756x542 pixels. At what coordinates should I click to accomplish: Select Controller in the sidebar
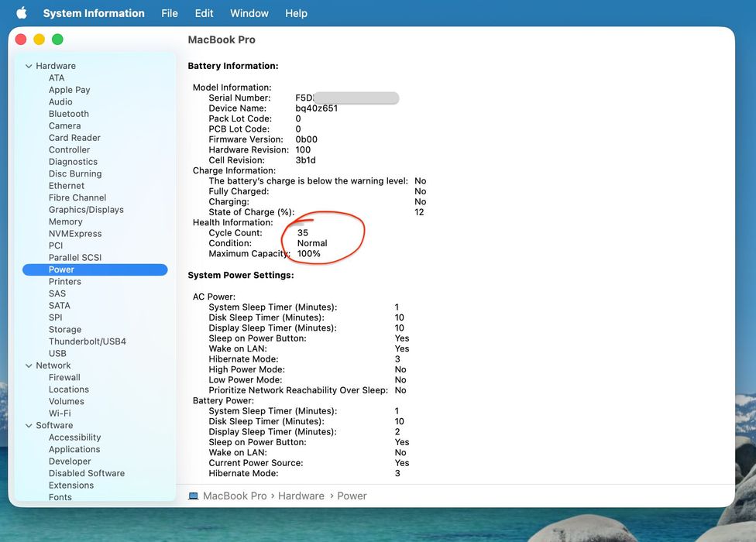pyautogui.click(x=69, y=150)
